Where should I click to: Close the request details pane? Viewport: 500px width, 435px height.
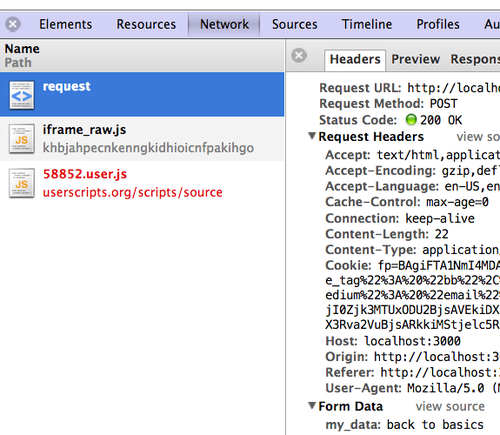[299, 55]
